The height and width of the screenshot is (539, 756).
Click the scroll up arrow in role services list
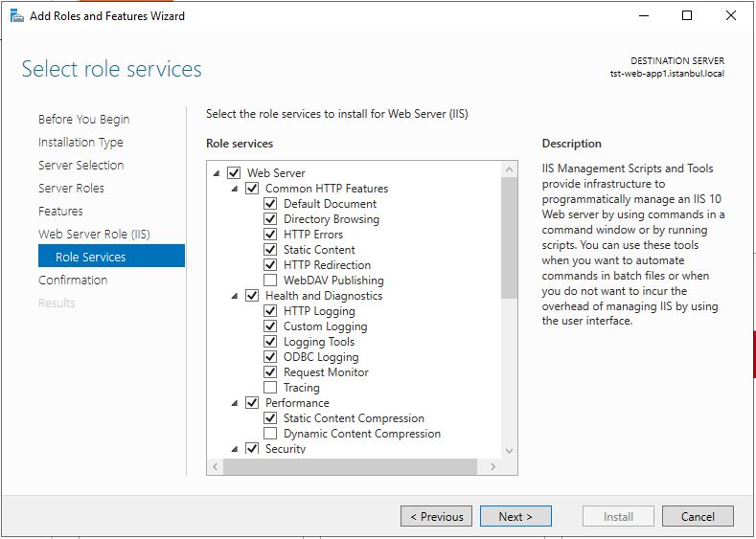(x=509, y=169)
